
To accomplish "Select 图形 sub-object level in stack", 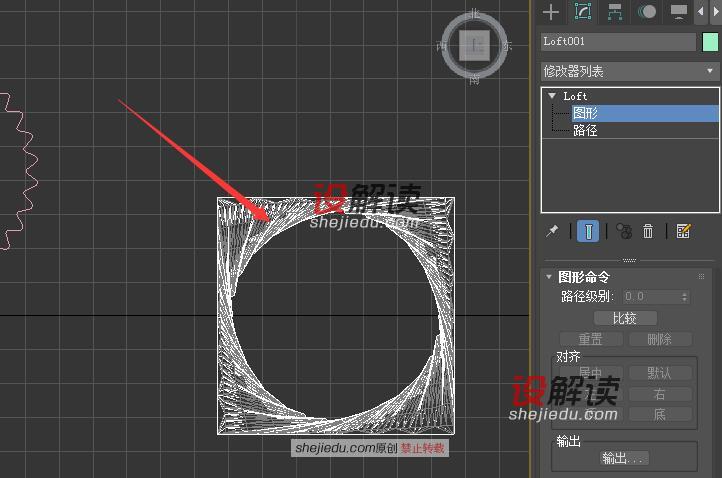I will 585,114.
